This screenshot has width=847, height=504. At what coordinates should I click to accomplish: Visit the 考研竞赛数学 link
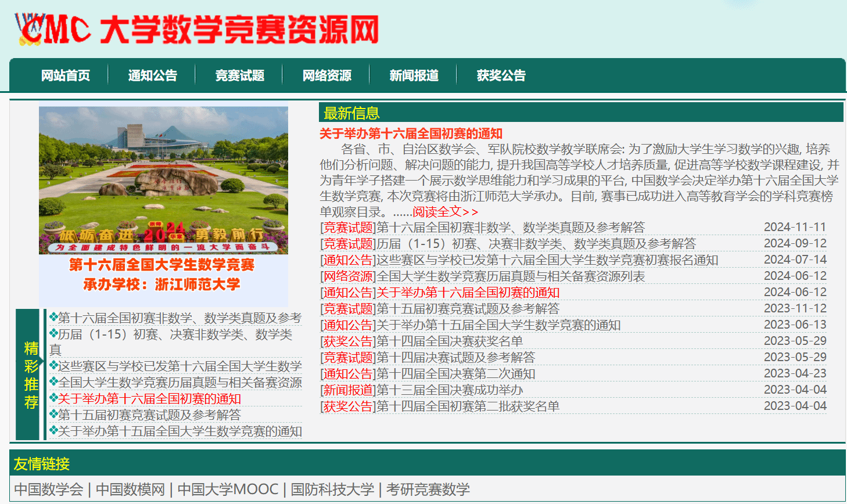428,489
